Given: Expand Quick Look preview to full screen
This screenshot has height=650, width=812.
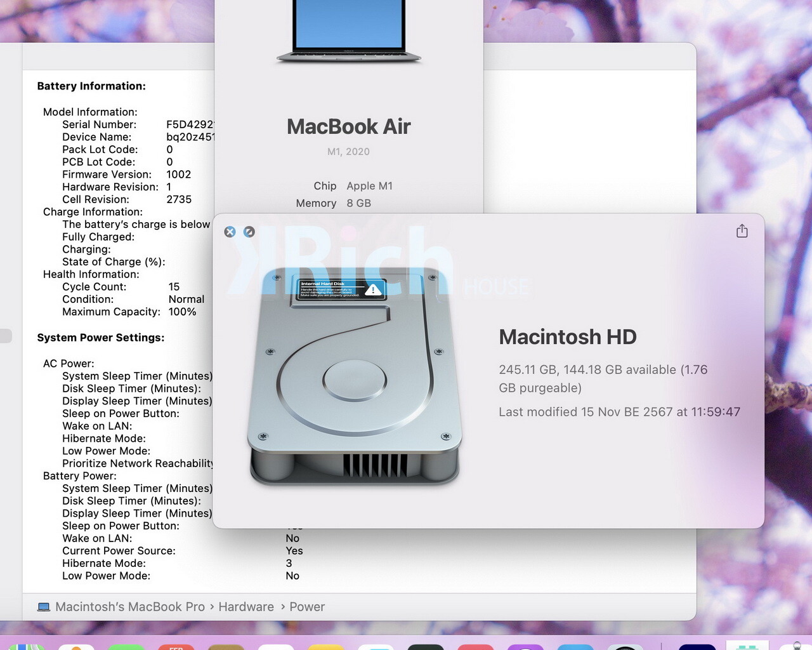Looking at the screenshot, I should pyautogui.click(x=249, y=232).
